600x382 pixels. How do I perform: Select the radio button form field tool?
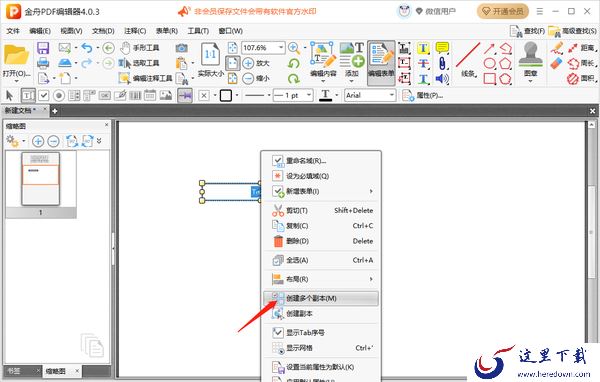[x=59, y=95]
